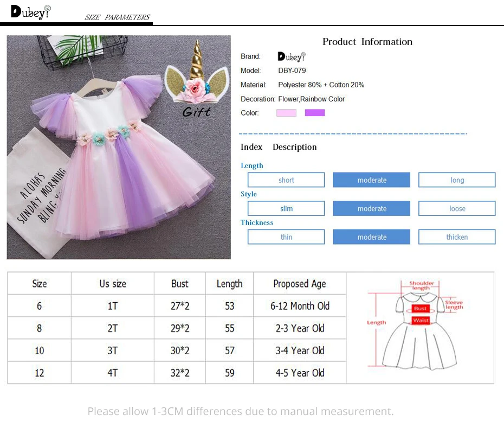The width and height of the screenshot is (504, 434).
Task: Click the '6-12 Month Old' age cell
Action: click(300, 305)
